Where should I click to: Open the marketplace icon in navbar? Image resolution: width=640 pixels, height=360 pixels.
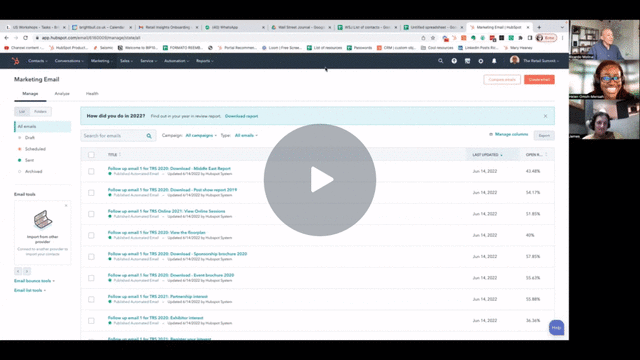[467, 61]
